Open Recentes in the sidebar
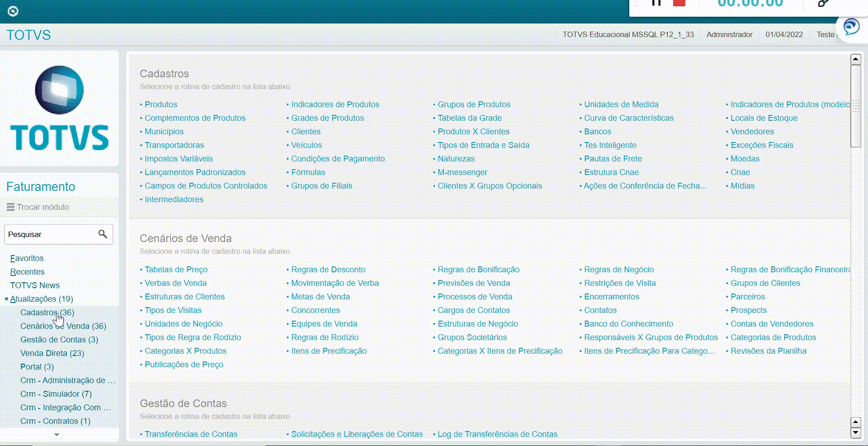This screenshot has width=868, height=446. [28, 272]
